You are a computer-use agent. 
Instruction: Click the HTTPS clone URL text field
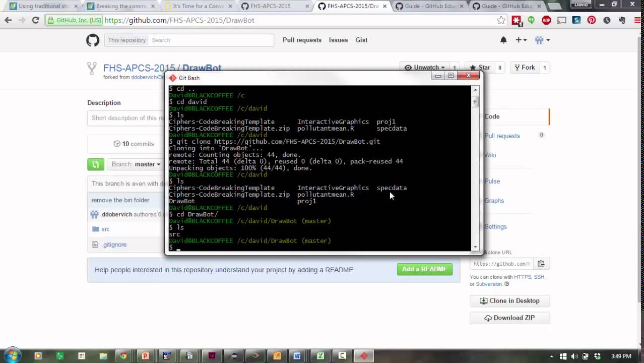[501, 264]
